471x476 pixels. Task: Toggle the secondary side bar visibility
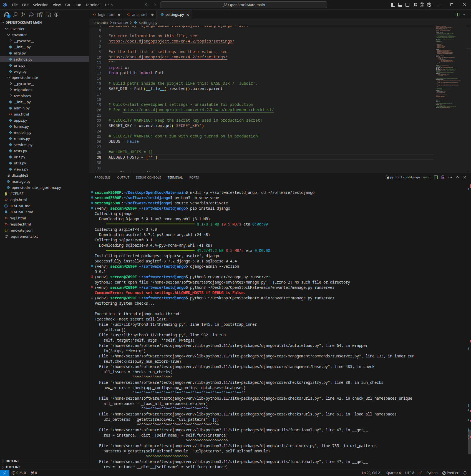coord(407,5)
